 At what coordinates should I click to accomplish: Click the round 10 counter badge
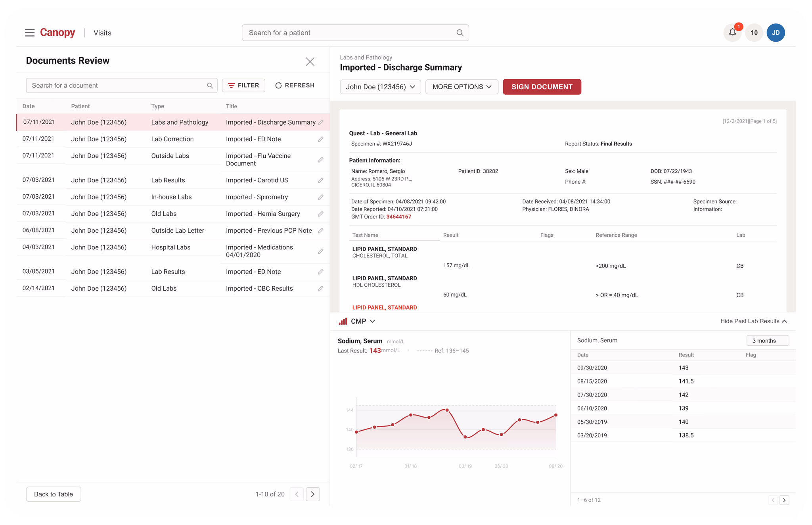coord(754,33)
